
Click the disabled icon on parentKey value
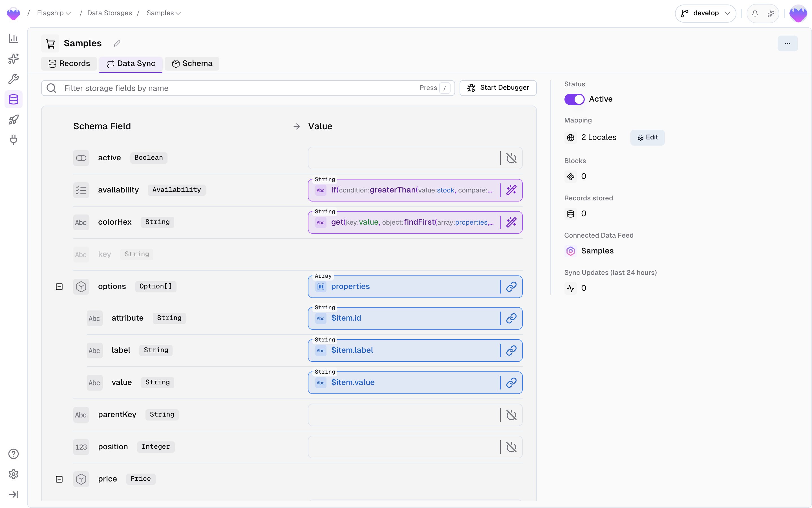(511, 415)
